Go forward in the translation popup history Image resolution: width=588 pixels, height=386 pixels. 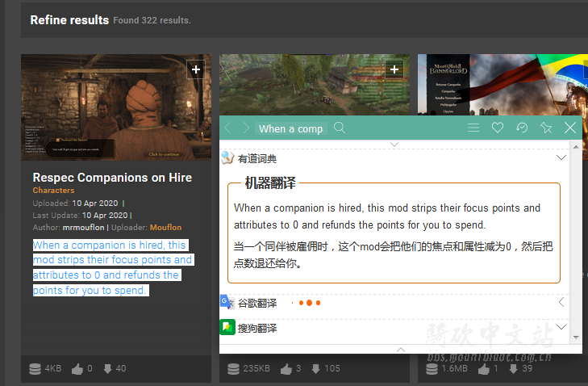click(246, 128)
